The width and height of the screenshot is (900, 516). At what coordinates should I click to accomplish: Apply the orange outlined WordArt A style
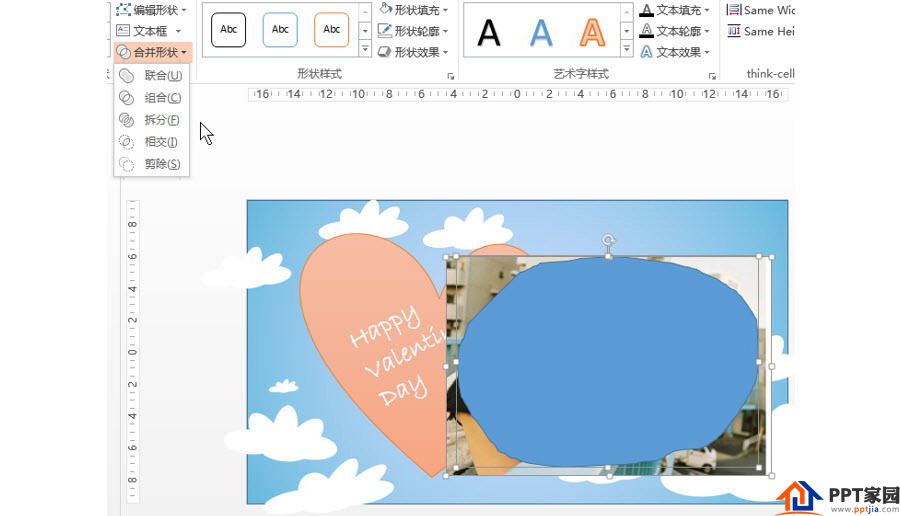[x=593, y=33]
